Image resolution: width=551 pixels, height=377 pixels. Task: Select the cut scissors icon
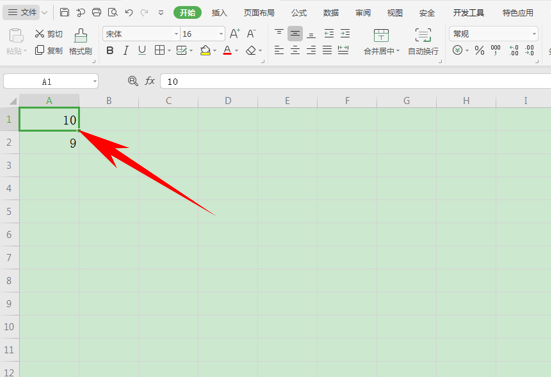click(x=39, y=34)
